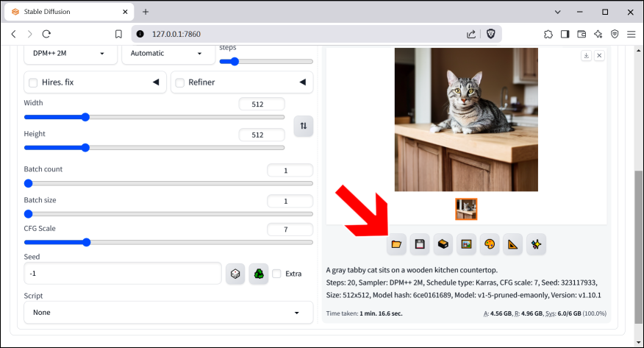Click the download button above generated image

coord(586,55)
